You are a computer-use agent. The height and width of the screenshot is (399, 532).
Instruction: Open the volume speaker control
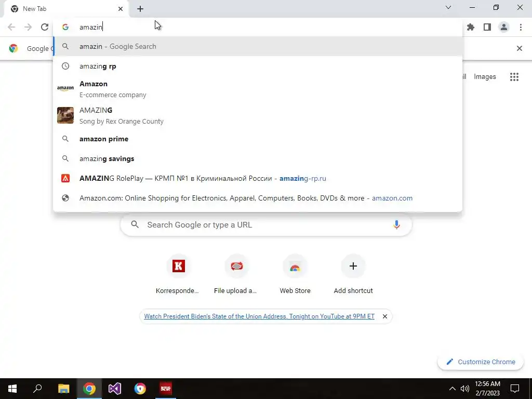click(465, 389)
